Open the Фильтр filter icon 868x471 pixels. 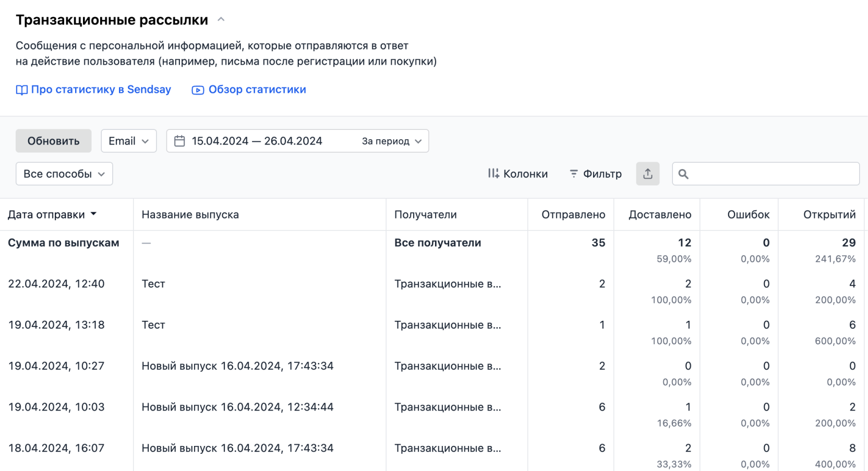pyautogui.click(x=573, y=174)
